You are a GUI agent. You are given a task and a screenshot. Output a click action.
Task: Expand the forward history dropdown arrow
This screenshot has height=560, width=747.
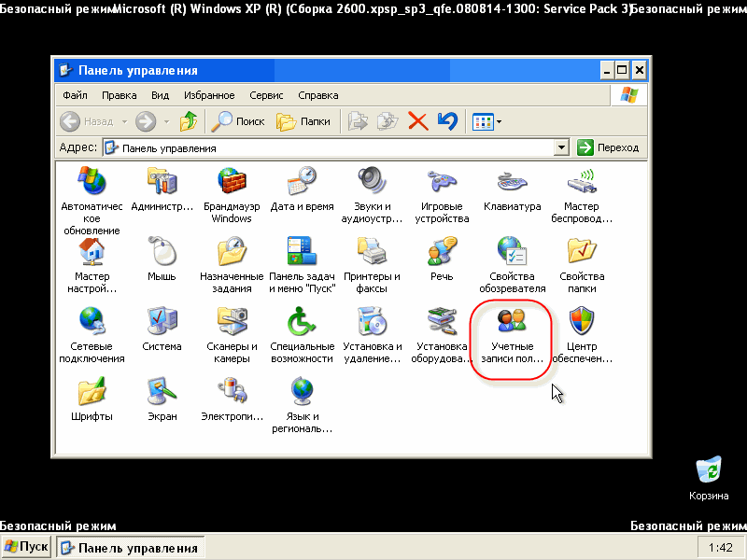(x=166, y=121)
